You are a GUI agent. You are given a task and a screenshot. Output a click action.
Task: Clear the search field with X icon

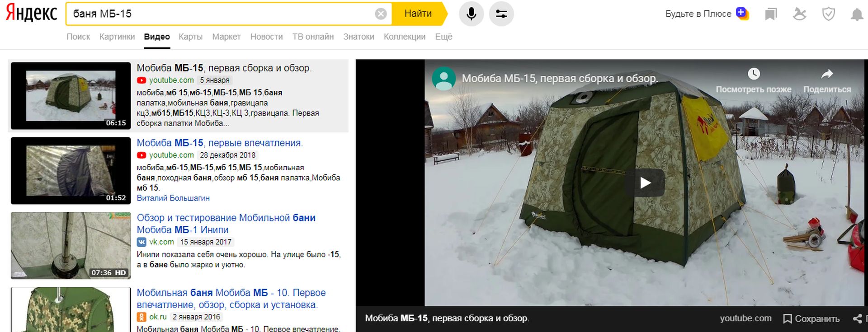tap(381, 14)
